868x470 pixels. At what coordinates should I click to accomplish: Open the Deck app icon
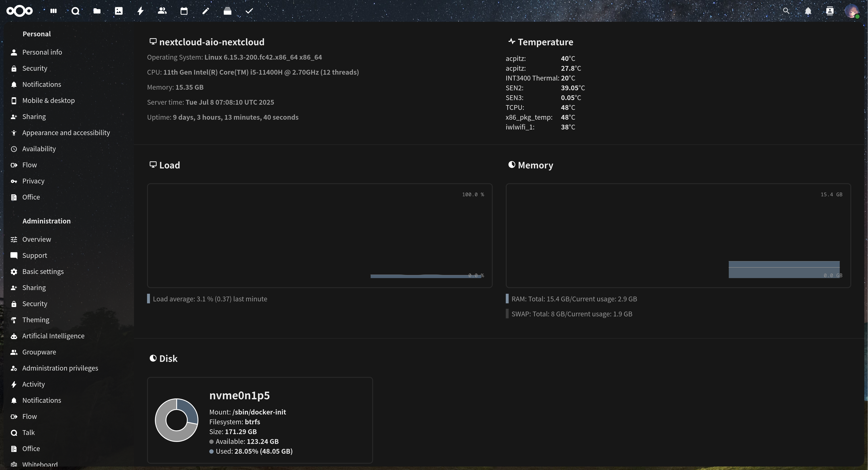click(x=228, y=11)
